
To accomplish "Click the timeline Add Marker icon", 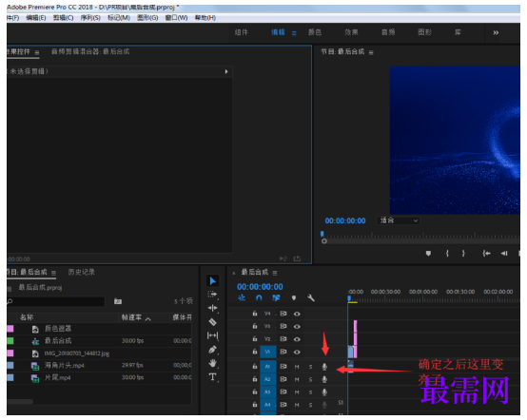I will coord(294,297).
